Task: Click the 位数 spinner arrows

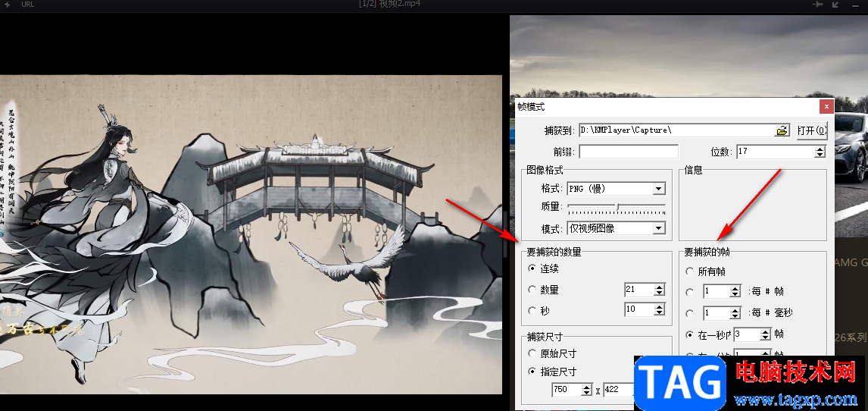Action: 820,152
